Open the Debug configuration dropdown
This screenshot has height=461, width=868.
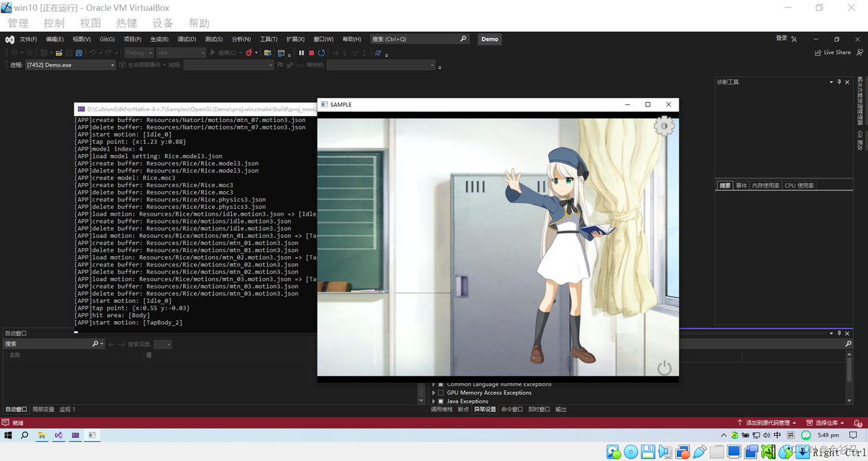[x=138, y=53]
